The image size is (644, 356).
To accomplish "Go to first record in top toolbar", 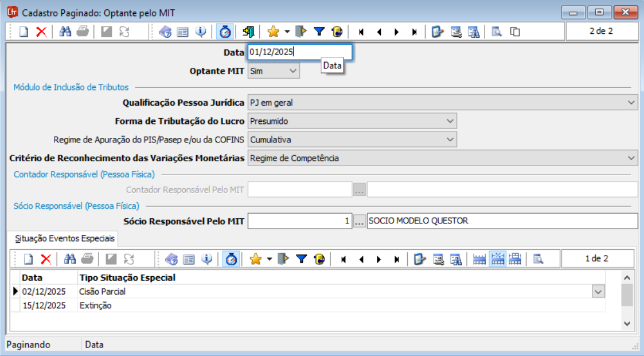I will (361, 32).
